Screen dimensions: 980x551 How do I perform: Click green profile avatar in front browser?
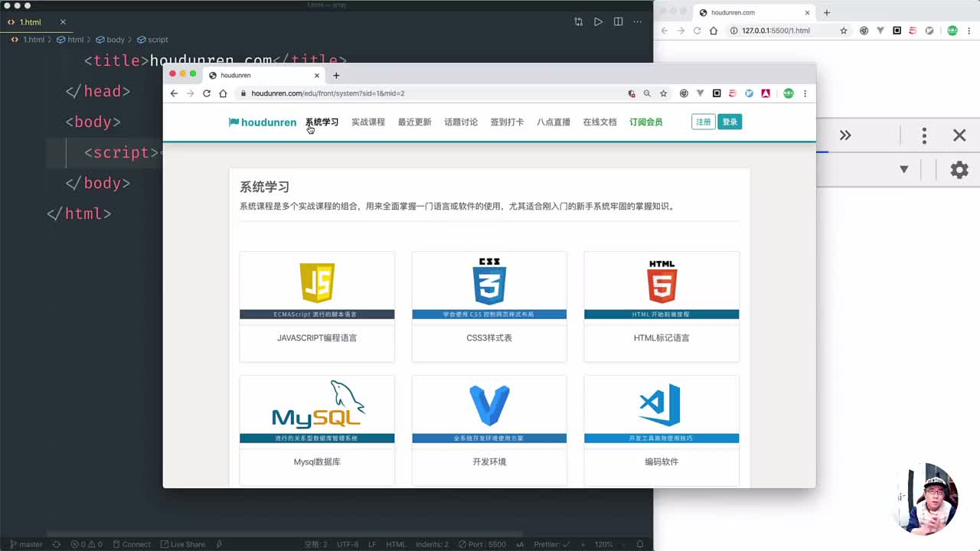coord(788,93)
